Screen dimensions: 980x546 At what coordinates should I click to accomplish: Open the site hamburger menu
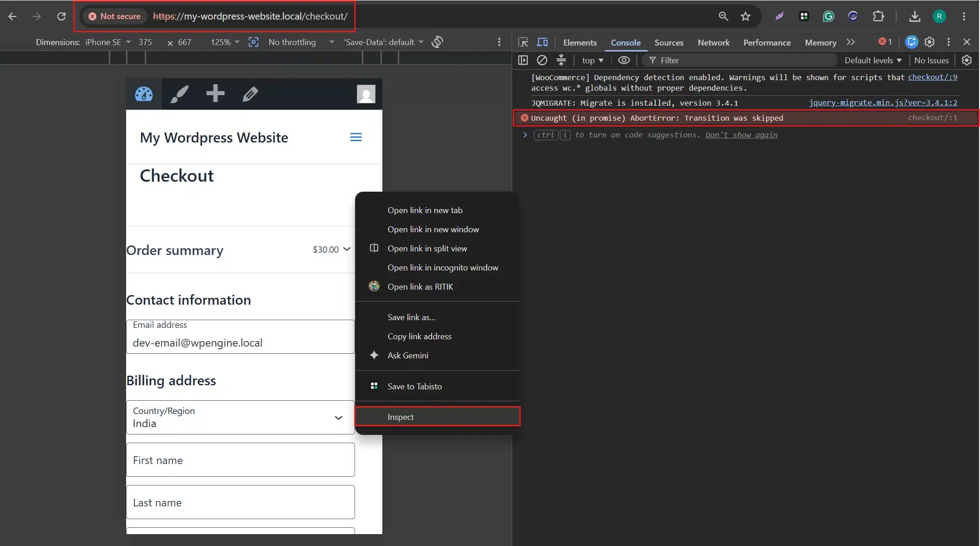tap(356, 137)
